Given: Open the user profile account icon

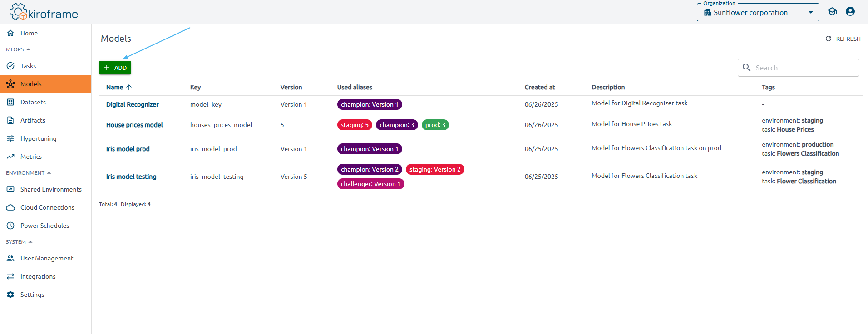Looking at the screenshot, I should 850,12.
